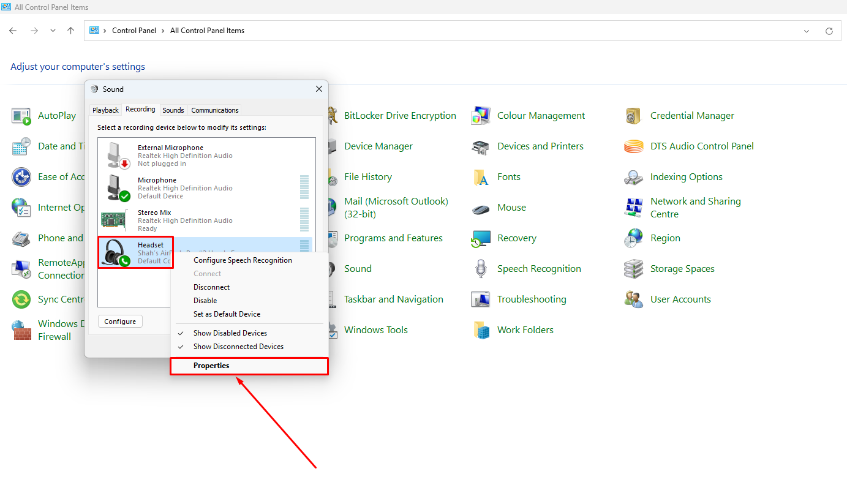This screenshot has height=504, width=847.
Task: Open the Communications tab
Action: (x=215, y=110)
